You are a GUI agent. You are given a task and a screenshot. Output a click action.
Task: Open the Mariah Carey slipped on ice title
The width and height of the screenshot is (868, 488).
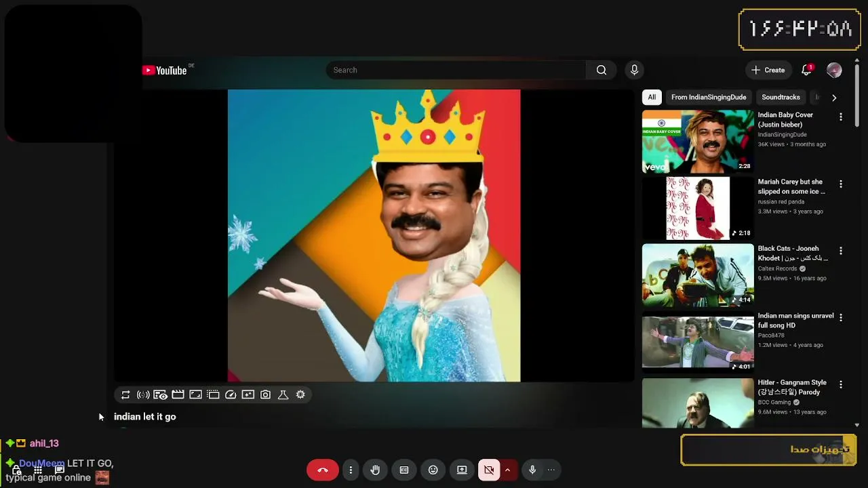(791, 186)
